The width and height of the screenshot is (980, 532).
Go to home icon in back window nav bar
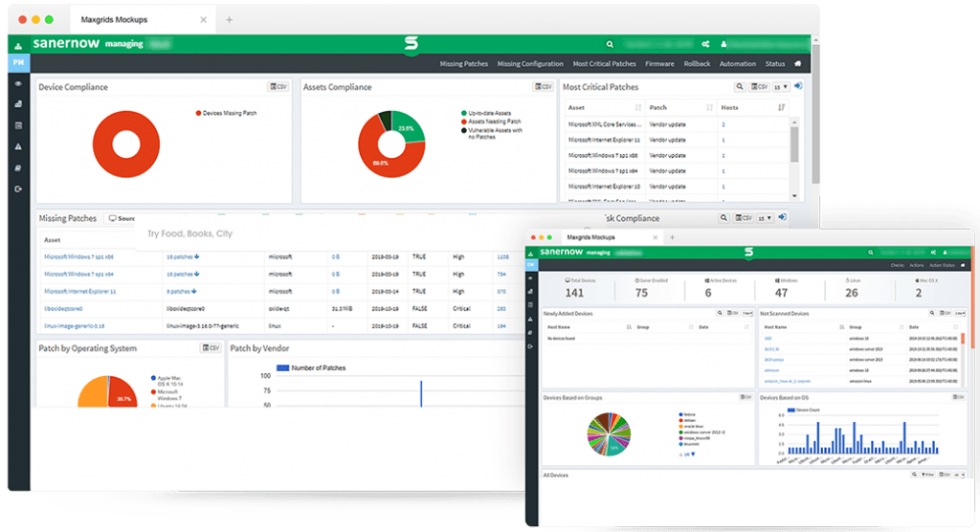pos(797,63)
